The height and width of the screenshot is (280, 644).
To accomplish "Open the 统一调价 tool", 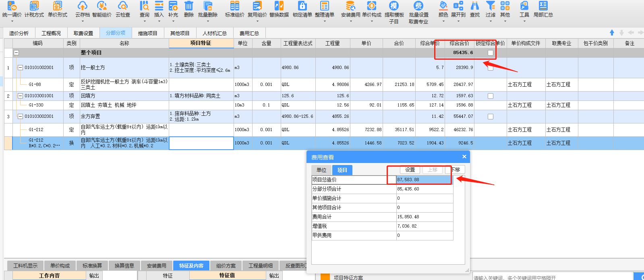I will (12, 9).
